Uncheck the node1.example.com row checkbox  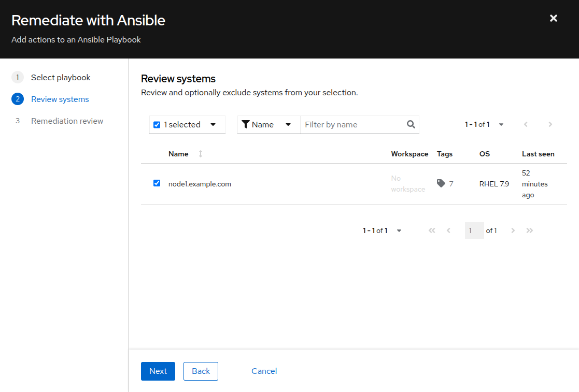[x=157, y=183]
